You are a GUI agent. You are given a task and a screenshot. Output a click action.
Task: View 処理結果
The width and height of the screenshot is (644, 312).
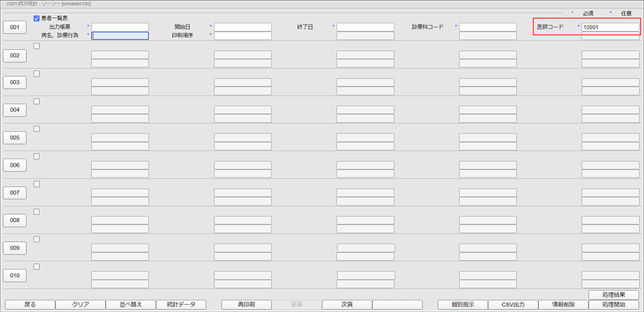[x=614, y=295]
